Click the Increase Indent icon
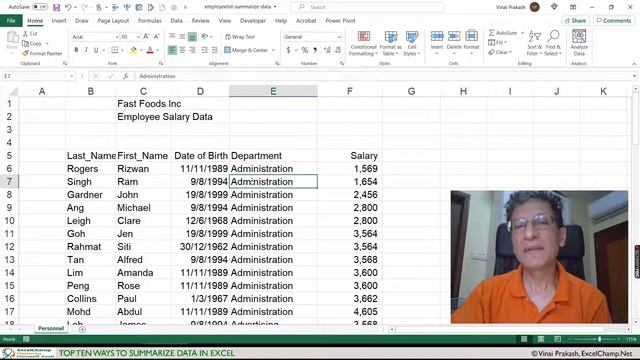This screenshot has height=360, width=640. click(214, 50)
